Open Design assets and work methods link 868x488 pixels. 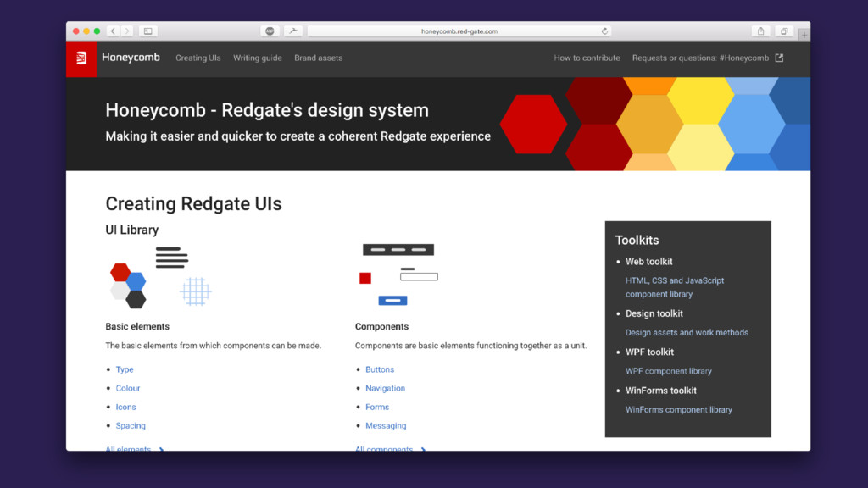[x=687, y=332]
